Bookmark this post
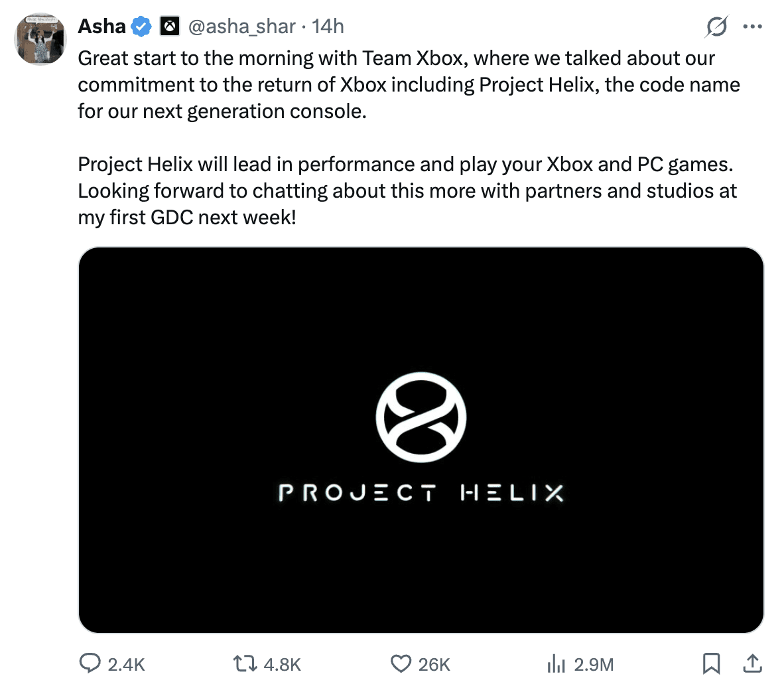Image resolution: width=784 pixels, height=690 pixels. [711, 663]
